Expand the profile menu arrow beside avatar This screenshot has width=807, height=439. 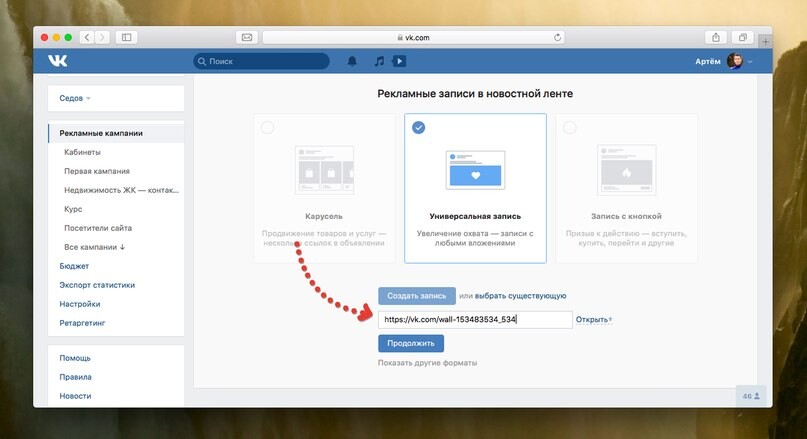point(750,62)
